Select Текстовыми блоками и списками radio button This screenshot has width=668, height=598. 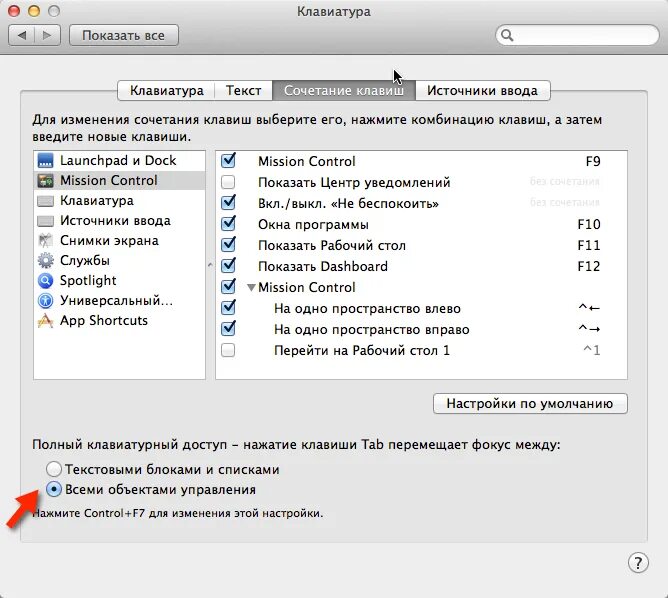(54, 469)
